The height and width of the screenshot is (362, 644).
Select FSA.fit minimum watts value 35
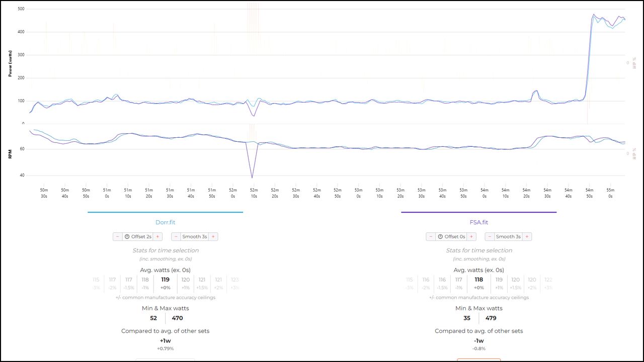pyautogui.click(x=467, y=318)
